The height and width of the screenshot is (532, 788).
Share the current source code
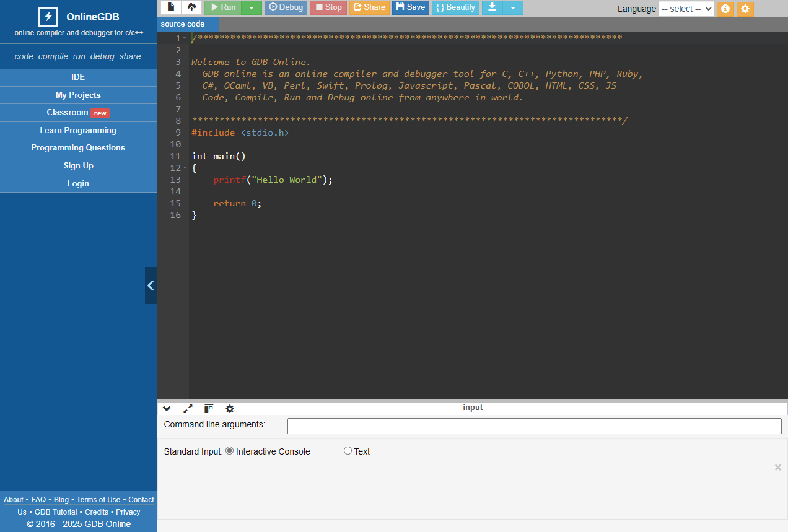point(369,7)
